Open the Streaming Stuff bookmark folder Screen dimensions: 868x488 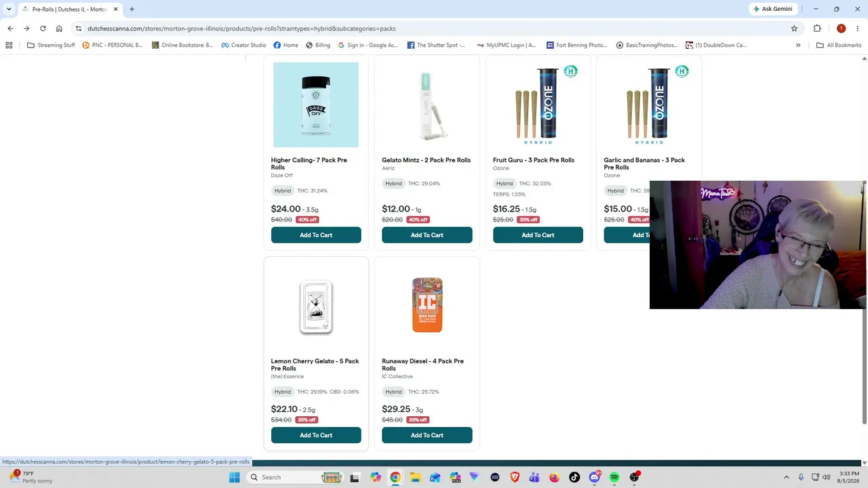(x=51, y=45)
